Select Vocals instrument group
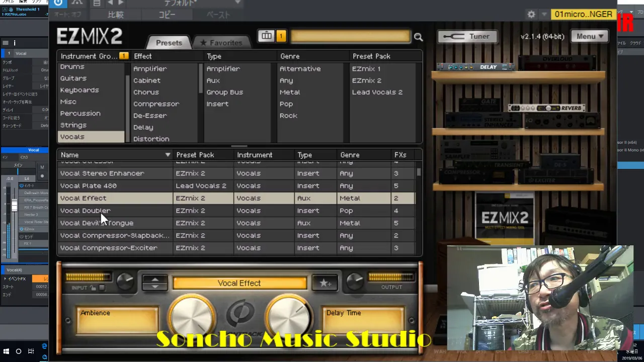Viewport: 644px width, 362px height. pyautogui.click(x=91, y=137)
